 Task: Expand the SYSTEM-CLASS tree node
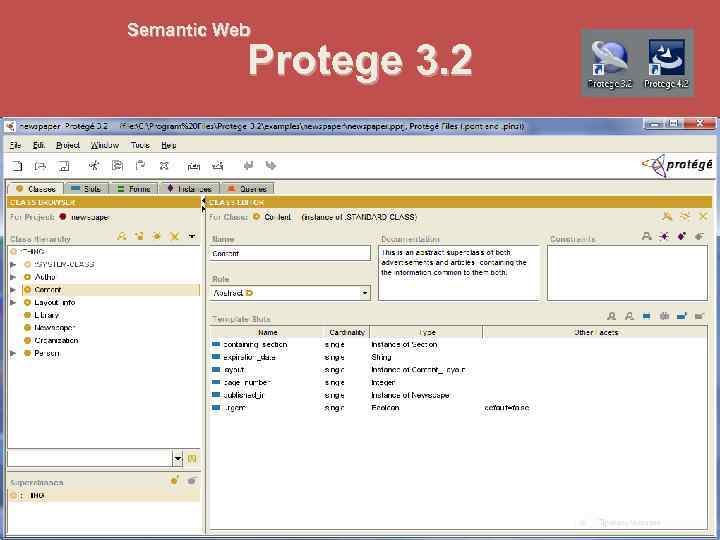13,264
